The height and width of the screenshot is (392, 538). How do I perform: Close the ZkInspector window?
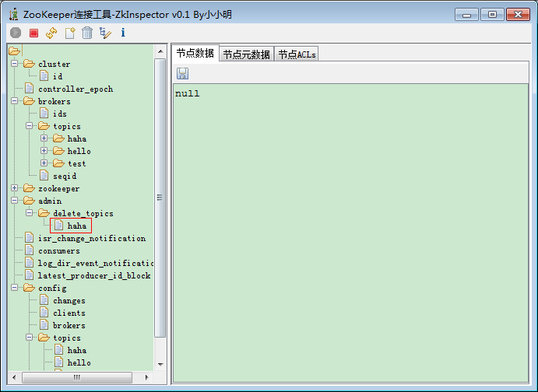(x=518, y=15)
